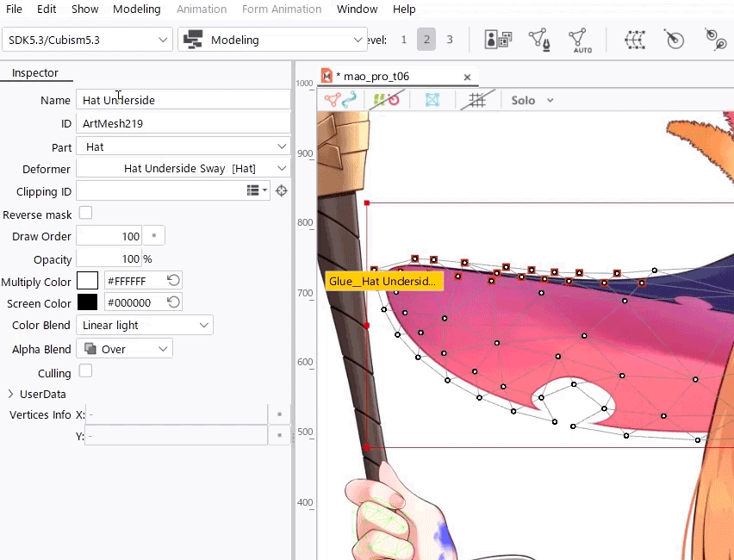Edit the Name field Hat Underside
734x560 pixels.
(183, 100)
